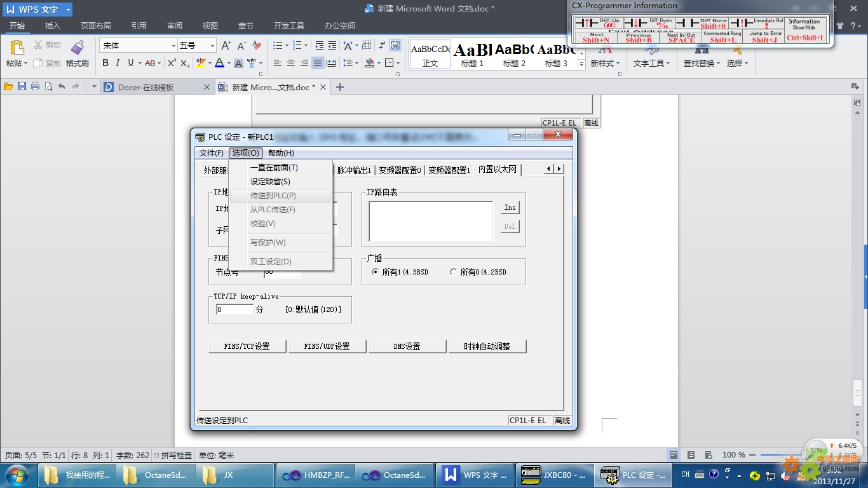Open print preview icon

[x=48, y=86]
